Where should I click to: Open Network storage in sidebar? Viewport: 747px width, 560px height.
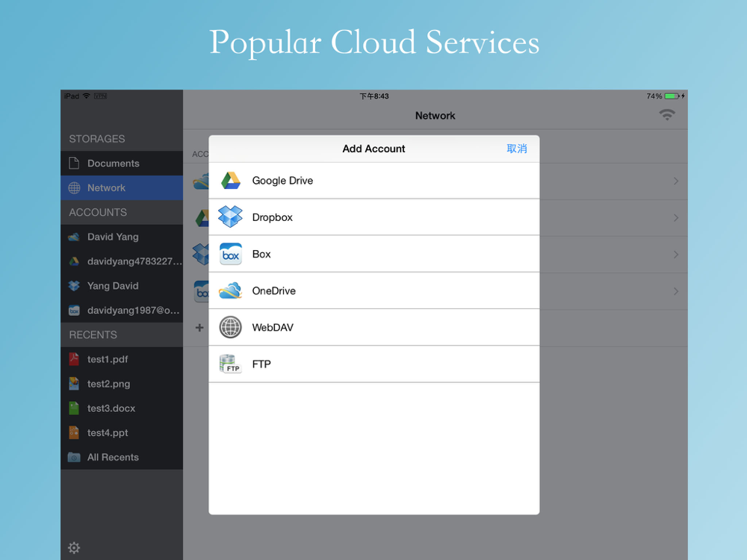point(122,187)
